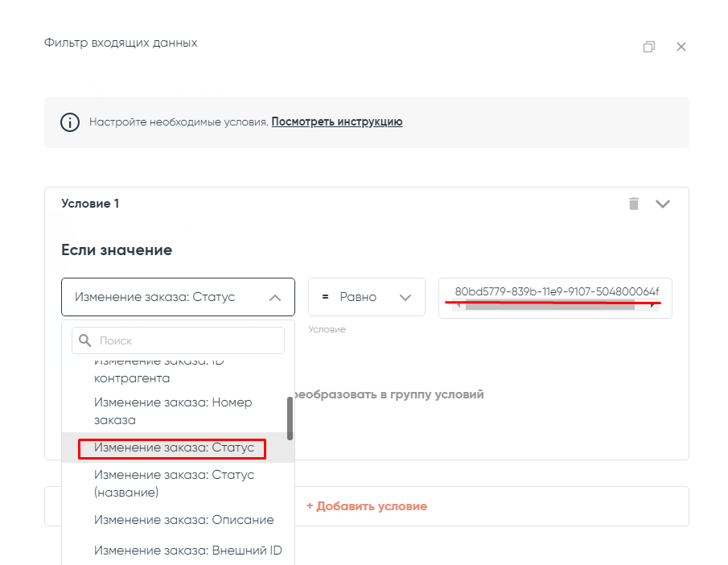Collapse the Условие 1 section chevron
Viewport: 728px width, 565px height.
click(663, 204)
